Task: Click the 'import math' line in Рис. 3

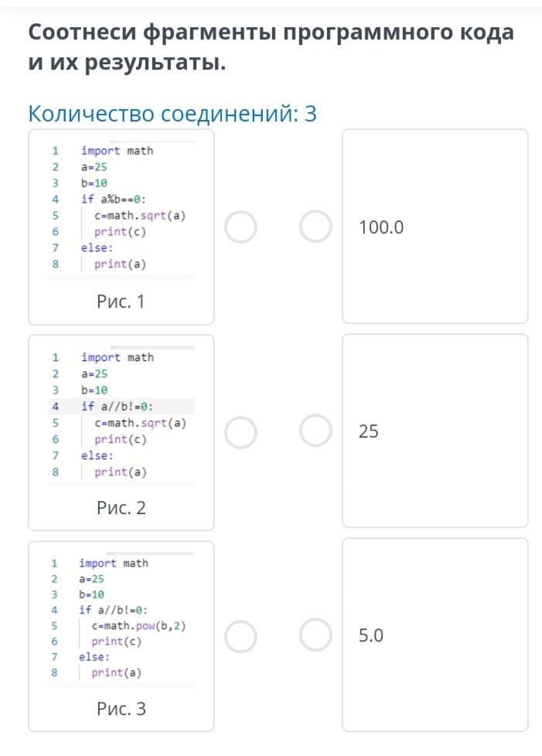Action: [113, 563]
